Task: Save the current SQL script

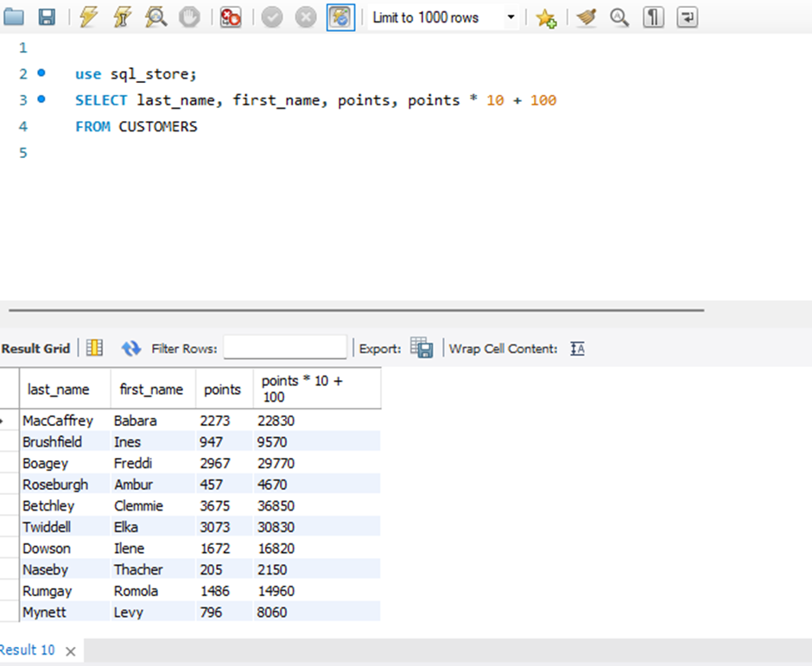Action: click(46, 16)
